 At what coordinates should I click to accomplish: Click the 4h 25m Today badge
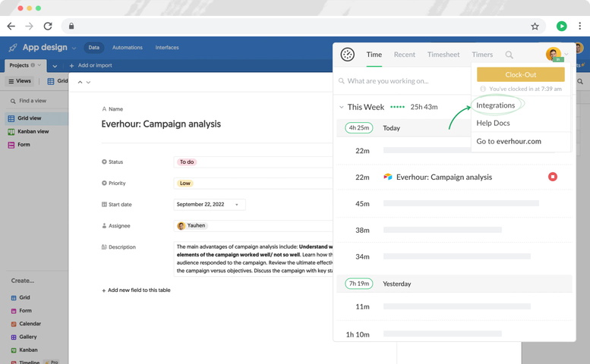359,127
